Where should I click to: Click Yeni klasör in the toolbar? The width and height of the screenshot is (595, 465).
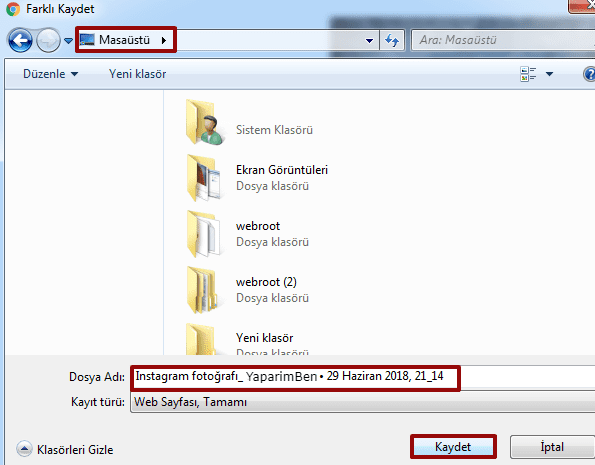[x=137, y=74]
